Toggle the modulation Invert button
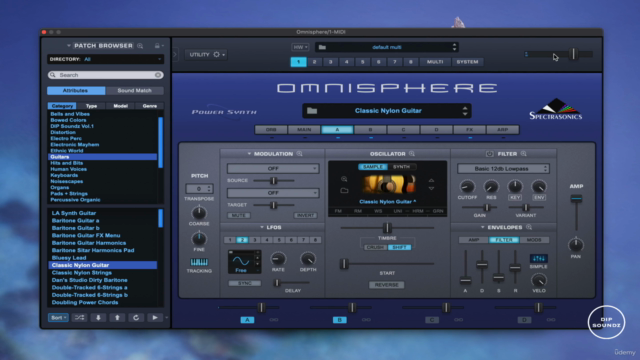The image size is (640, 360). [305, 216]
